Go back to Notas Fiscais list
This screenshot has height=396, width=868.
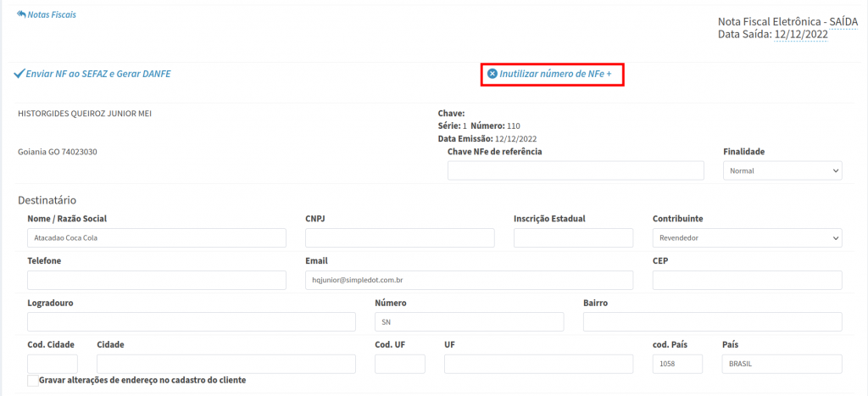pos(53,15)
